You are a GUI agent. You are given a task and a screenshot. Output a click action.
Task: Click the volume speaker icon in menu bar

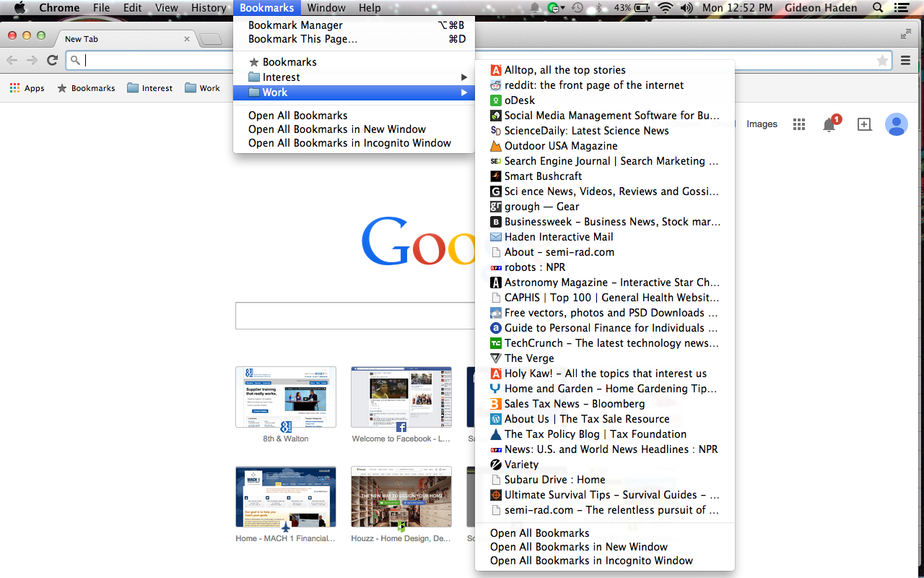click(x=687, y=8)
